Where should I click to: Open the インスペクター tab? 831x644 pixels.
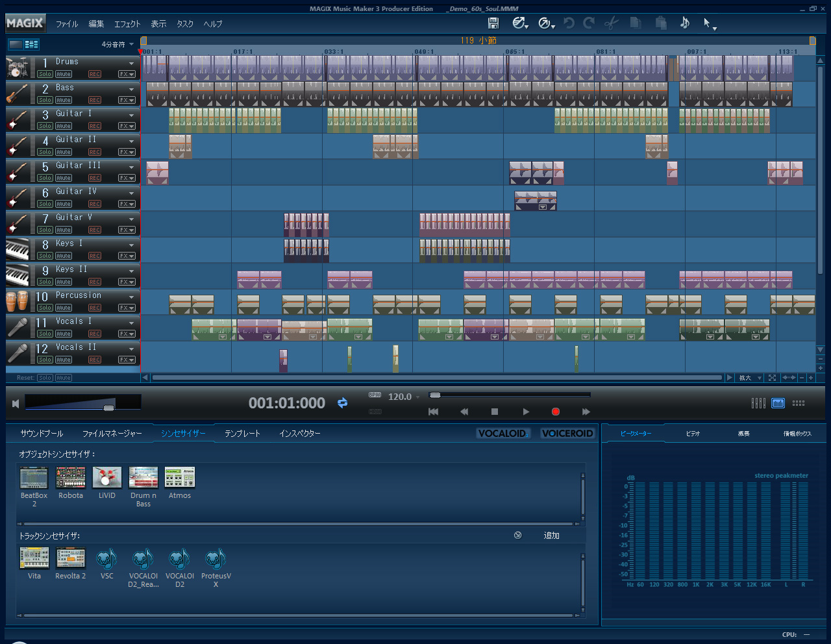[300, 434]
